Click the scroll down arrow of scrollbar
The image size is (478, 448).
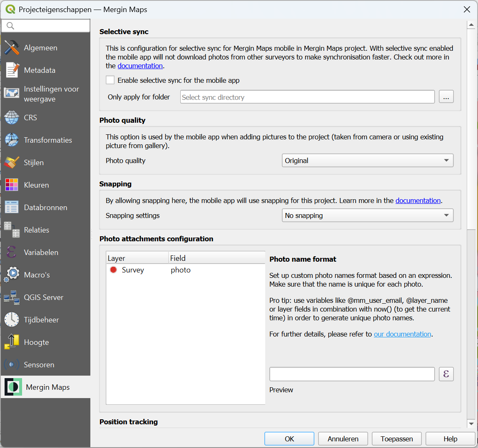(471, 423)
